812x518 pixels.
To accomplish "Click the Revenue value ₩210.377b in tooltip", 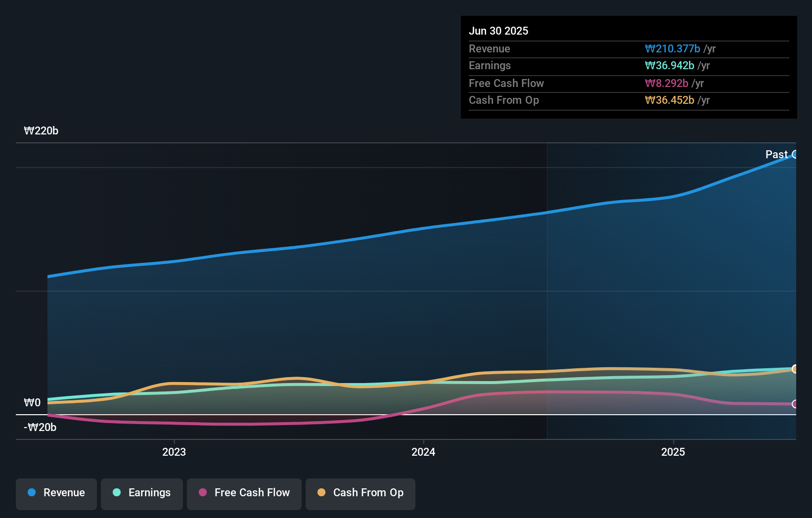I will (673, 48).
